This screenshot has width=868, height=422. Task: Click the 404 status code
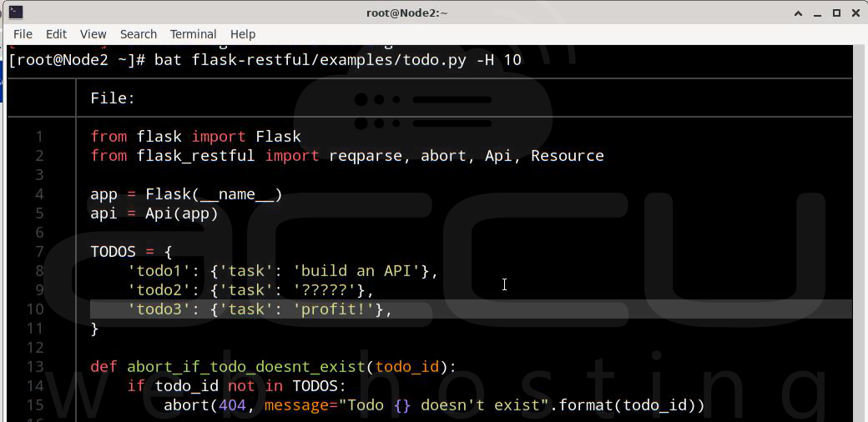pyautogui.click(x=233, y=404)
